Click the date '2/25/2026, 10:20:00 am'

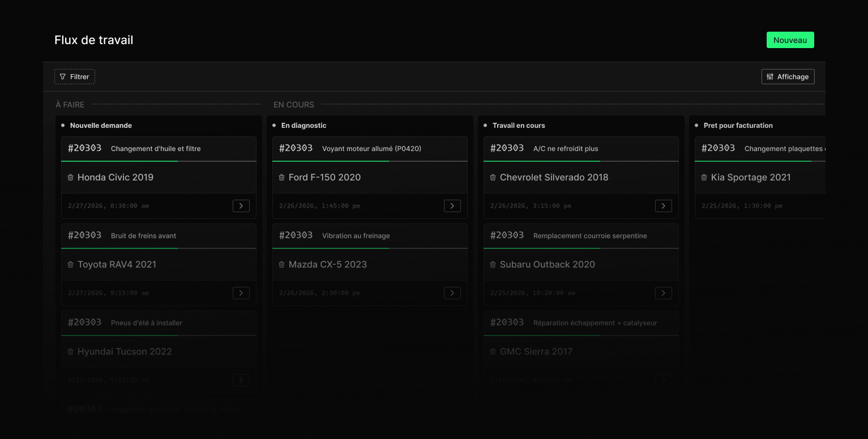(x=533, y=293)
